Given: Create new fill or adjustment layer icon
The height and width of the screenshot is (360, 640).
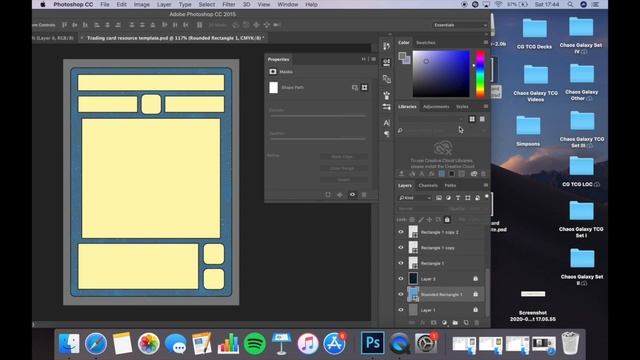Looking at the screenshot, I should (444, 323).
